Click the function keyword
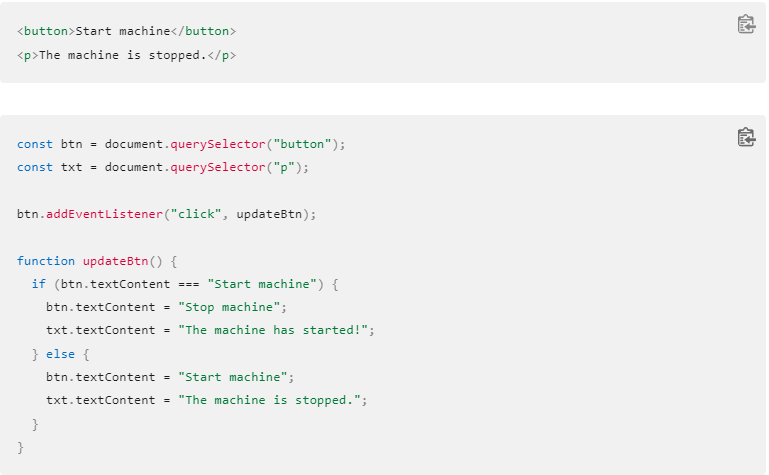Image resolution: width=769 pixels, height=475 pixels. point(46,261)
